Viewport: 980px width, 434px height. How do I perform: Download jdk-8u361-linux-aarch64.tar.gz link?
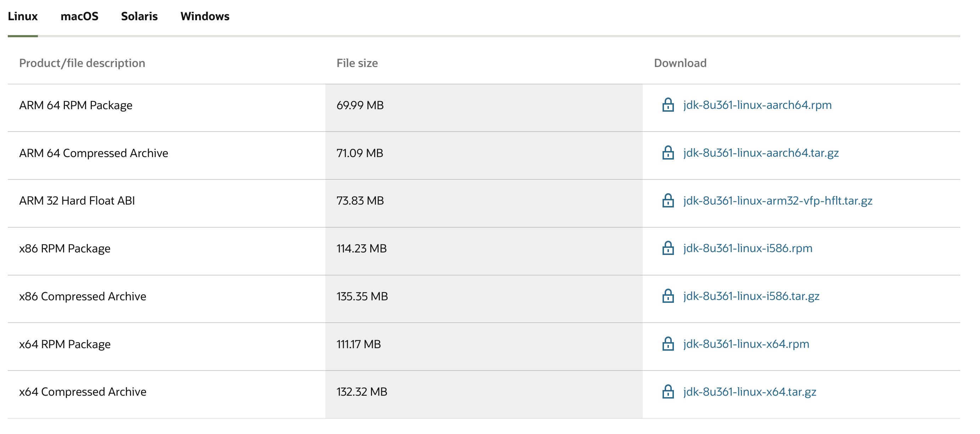click(760, 153)
